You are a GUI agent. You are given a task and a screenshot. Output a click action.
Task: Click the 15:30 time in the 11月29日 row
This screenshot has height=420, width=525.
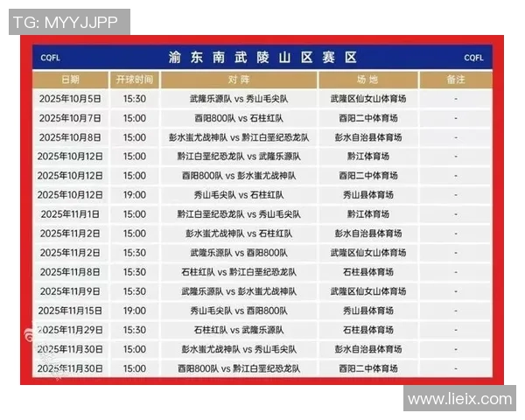pyautogui.click(x=135, y=330)
